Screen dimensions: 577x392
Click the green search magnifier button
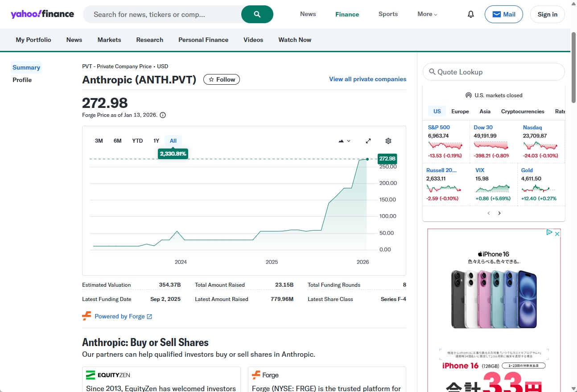[x=257, y=14]
